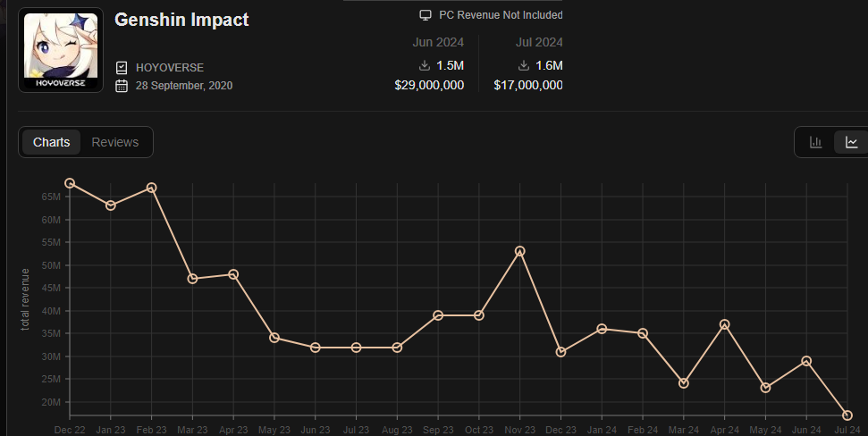Select the Jul 23 data point
The width and height of the screenshot is (868, 436).
tap(357, 348)
